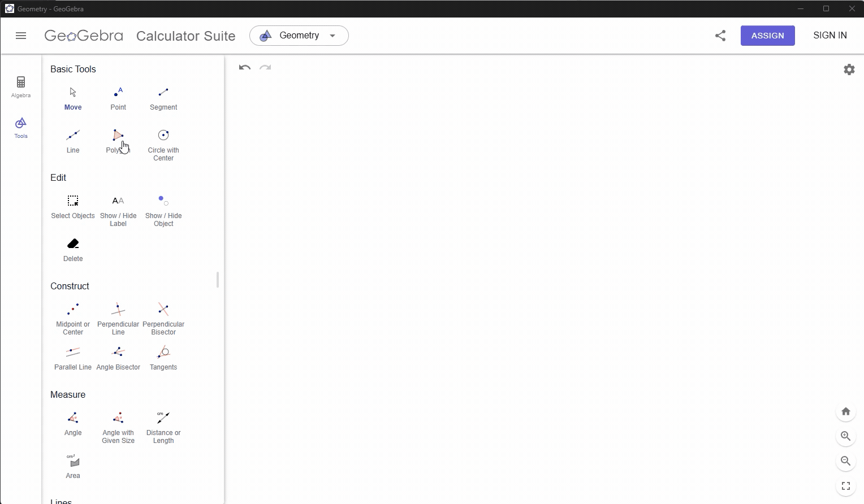This screenshot has width=864, height=504.
Task: Open graphics settings gear
Action: [849, 69]
